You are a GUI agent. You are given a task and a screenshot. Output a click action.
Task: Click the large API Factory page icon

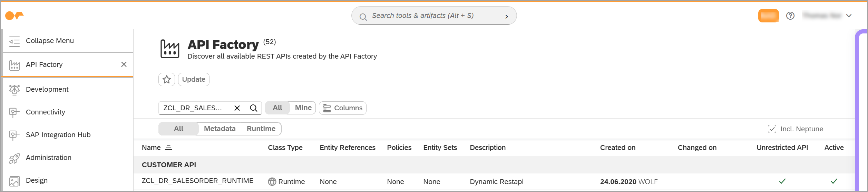coord(170,49)
